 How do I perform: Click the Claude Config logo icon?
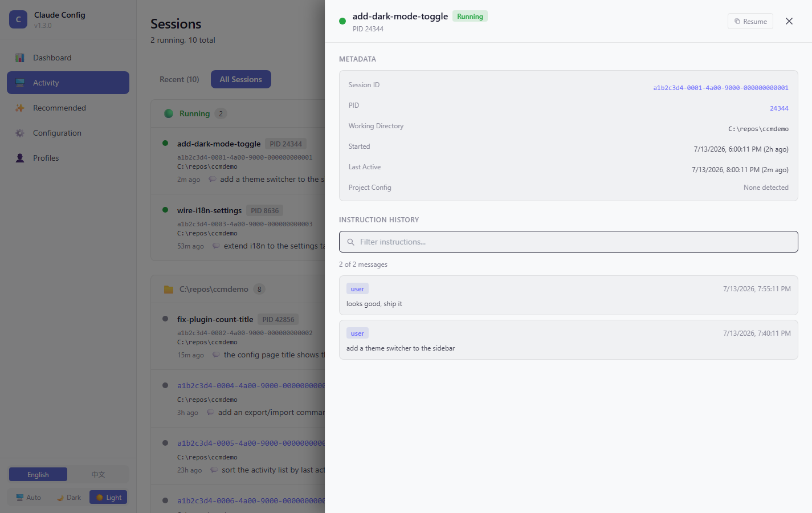tap(18, 19)
